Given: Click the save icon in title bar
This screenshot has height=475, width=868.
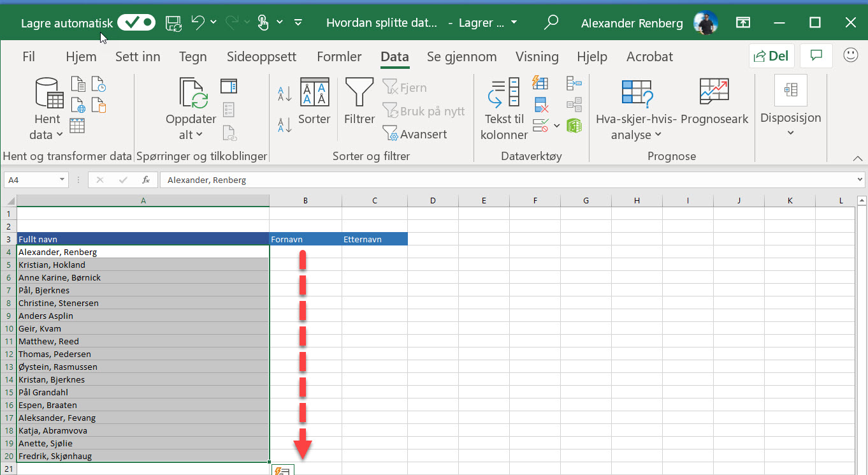Looking at the screenshot, I should click(x=173, y=23).
